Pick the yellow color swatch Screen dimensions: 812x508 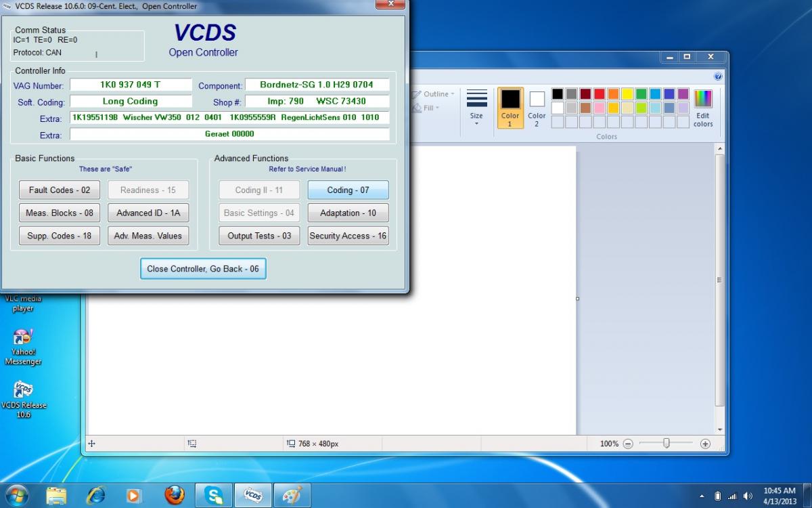627,94
